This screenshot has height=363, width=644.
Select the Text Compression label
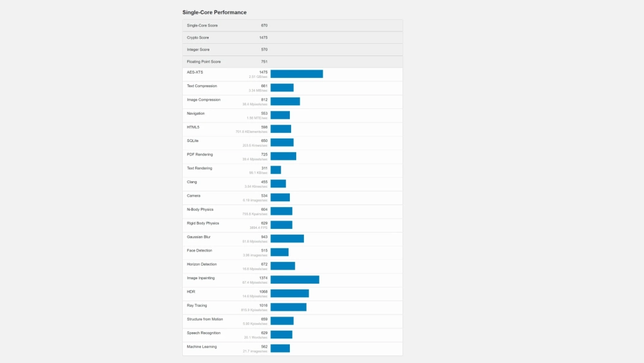[202, 86]
